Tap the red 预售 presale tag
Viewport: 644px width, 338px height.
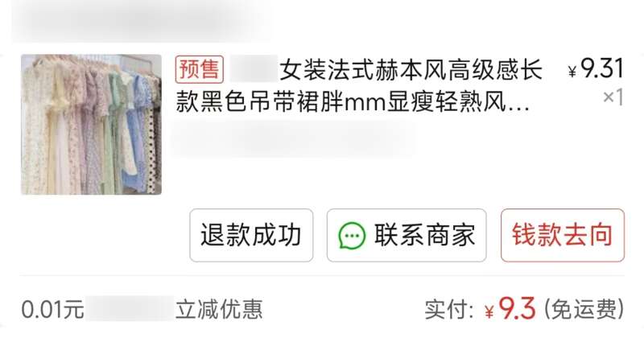[x=200, y=69]
